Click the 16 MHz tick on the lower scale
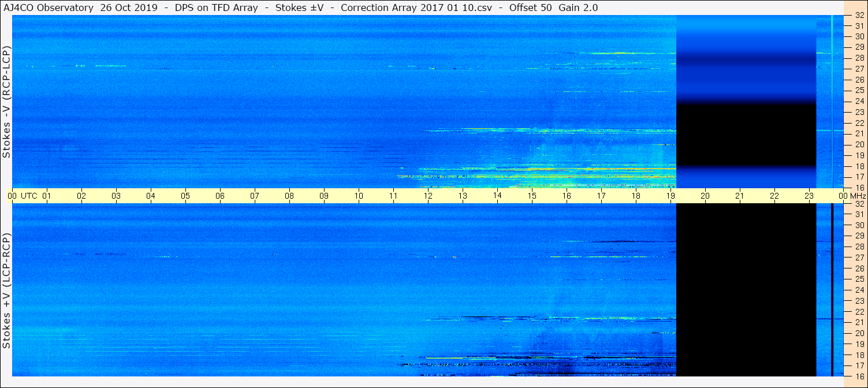The height and width of the screenshot is (388, 868). (859, 376)
